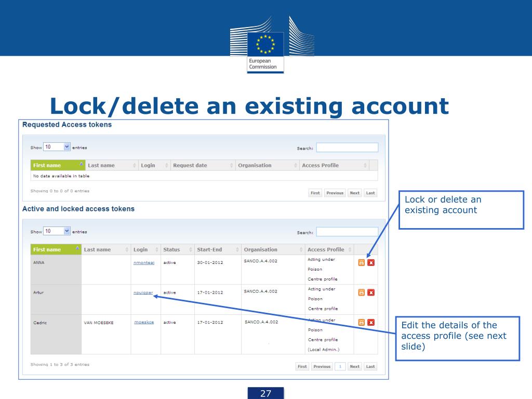Open the Requested tokens Show entries dropdown
Screen dimensions: 532x399
[57, 147]
